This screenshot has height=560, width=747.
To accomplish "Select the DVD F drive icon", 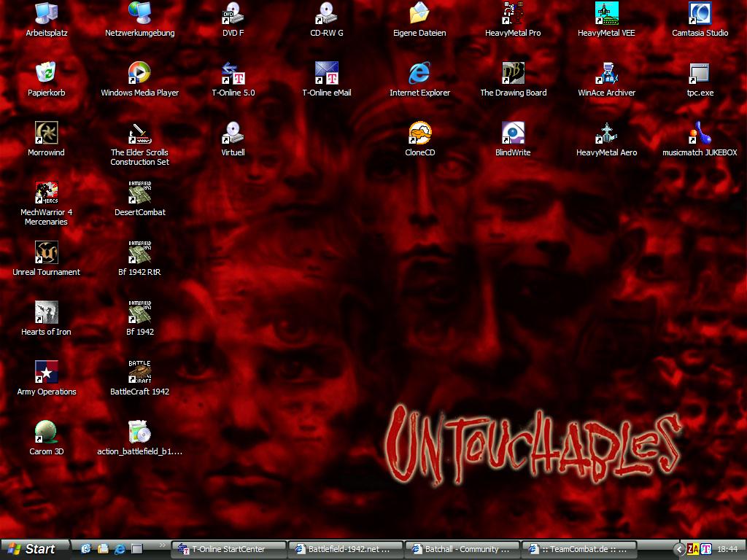I will [233, 19].
